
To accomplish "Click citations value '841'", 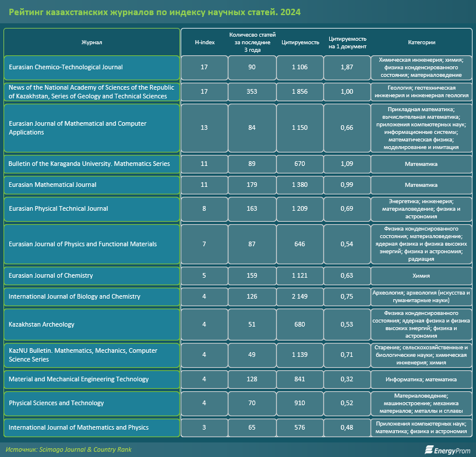I will (x=300, y=380).
